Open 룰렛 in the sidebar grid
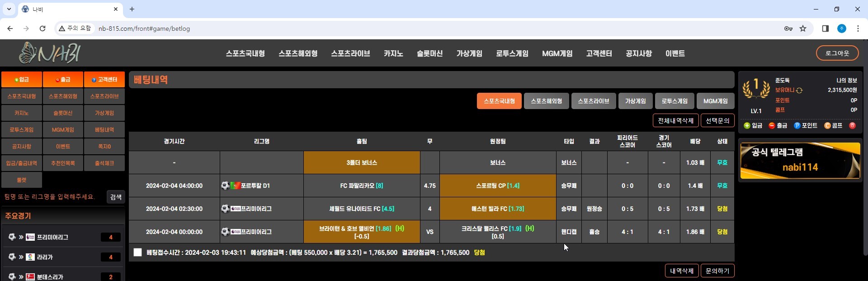This screenshot has width=868, height=281. 22,180
